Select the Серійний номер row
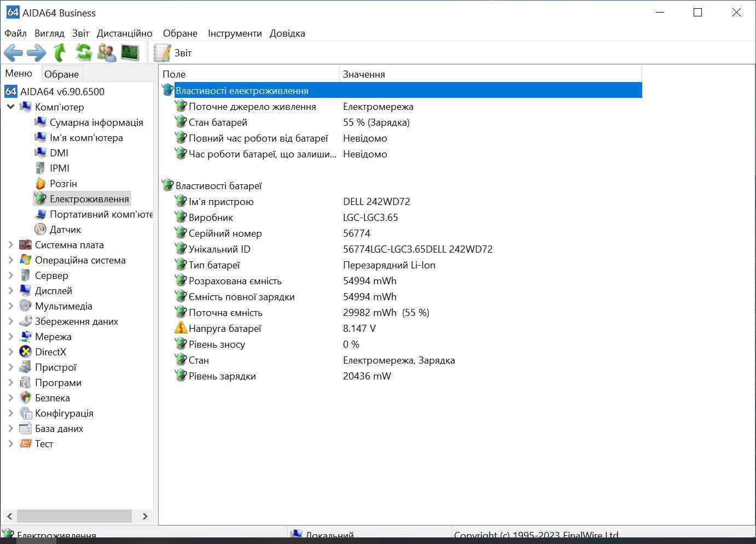The image size is (756, 544). coord(401,233)
